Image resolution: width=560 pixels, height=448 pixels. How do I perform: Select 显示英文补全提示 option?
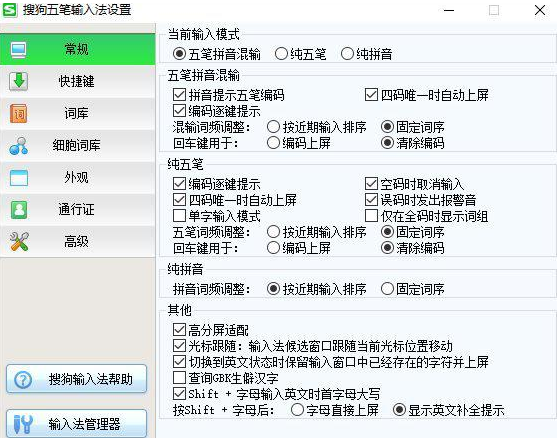399,410
